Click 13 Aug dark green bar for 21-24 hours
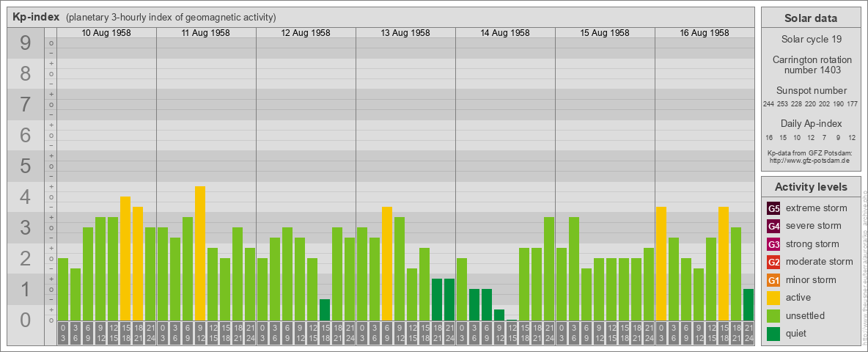 tap(449, 300)
